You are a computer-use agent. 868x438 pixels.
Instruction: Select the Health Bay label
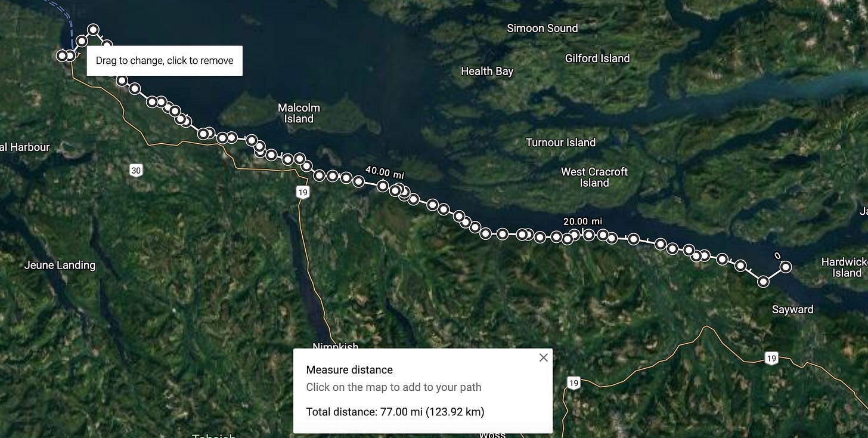[487, 71]
